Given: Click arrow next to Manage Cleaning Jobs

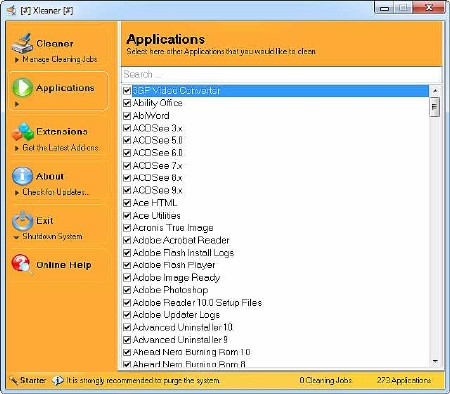Looking at the screenshot, I should tap(17, 60).
